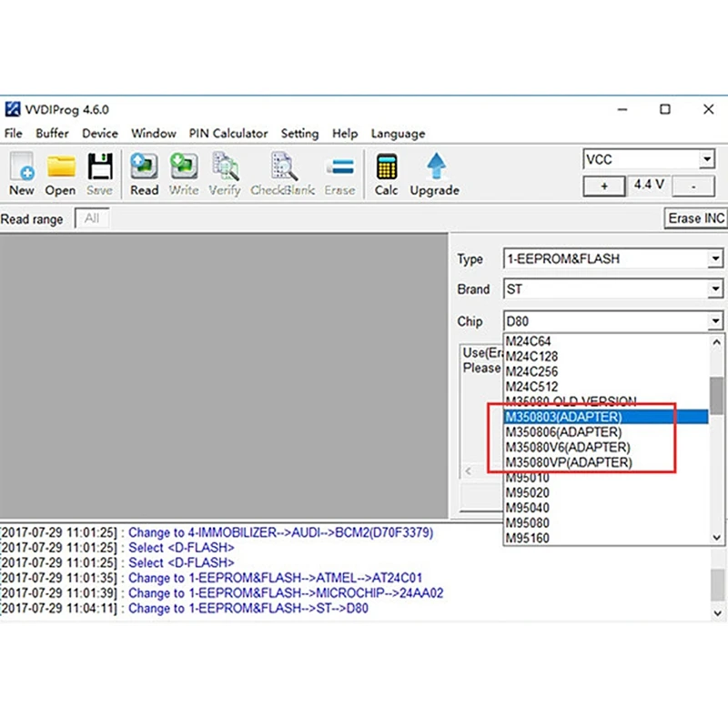
Task: Select M95080 in chip list
Action: coord(606,522)
